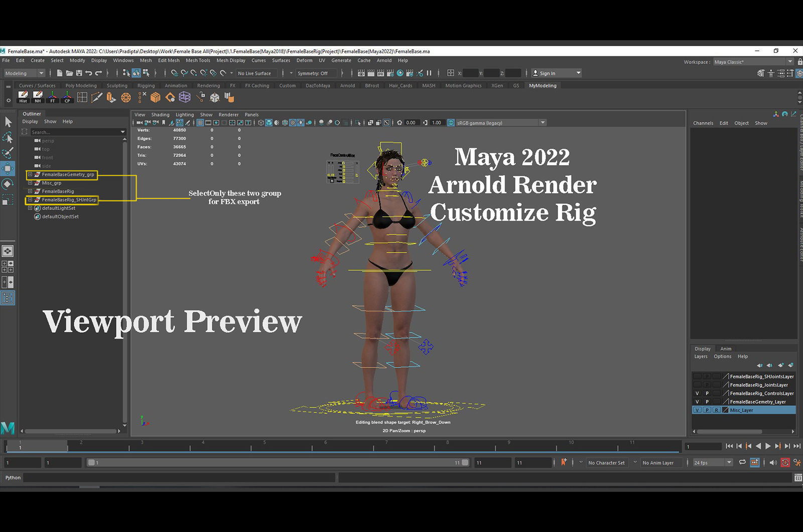
Task: Toggle the R display type of Misc_Layer
Action: 717,410
